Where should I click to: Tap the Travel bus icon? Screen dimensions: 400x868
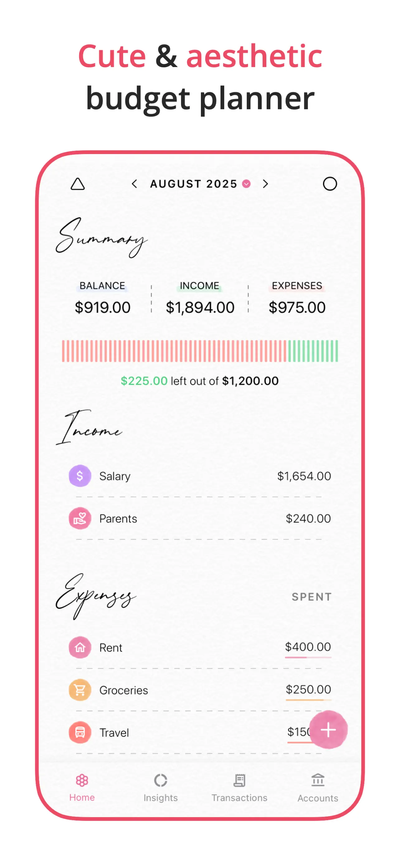(80, 732)
